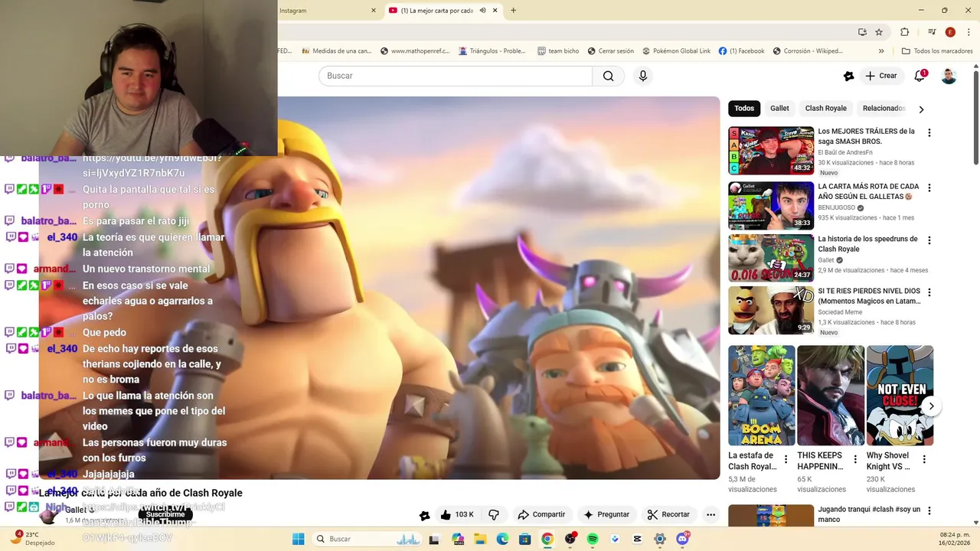Viewport: 980px width, 551px height.
Task: Open the Chrome profile avatar E
Action: point(950,32)
